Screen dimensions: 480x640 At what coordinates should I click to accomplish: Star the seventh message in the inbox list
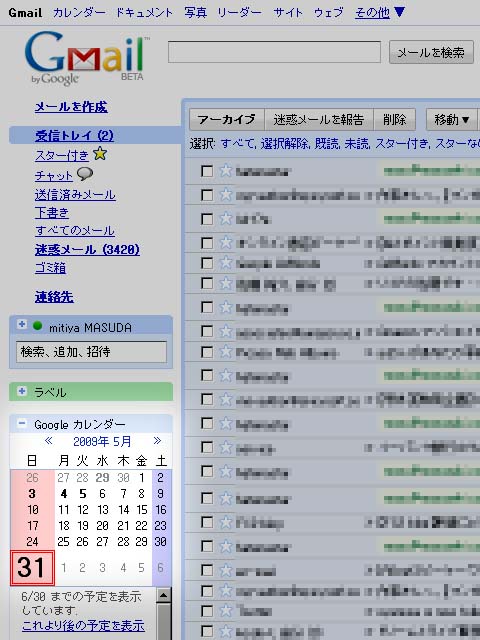click(x=225, y=307)
